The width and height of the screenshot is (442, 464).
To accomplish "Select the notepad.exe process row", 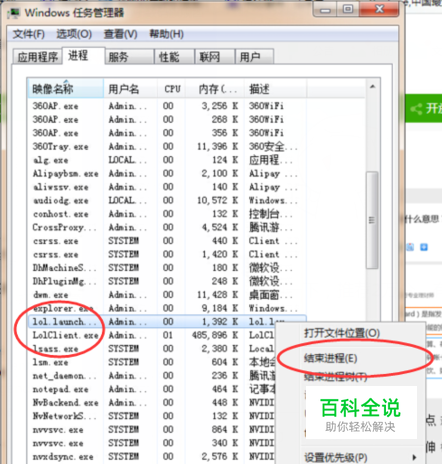I will pos(152,389).
